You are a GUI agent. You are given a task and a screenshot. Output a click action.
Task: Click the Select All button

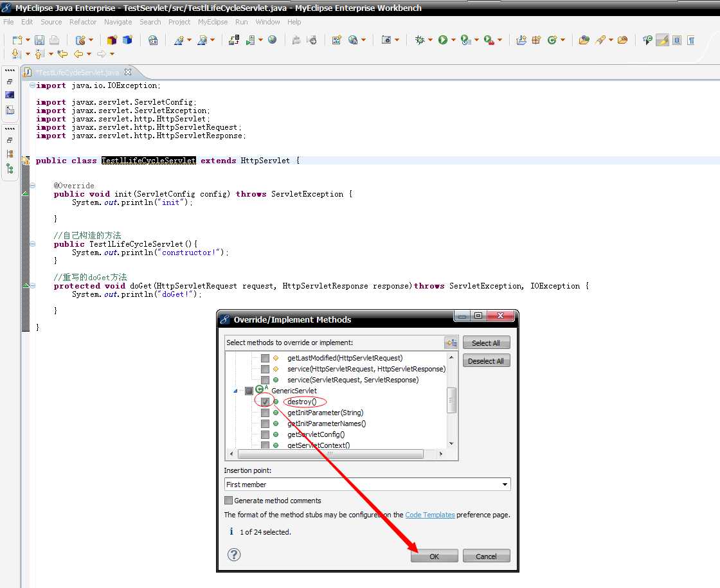[486, 343]
